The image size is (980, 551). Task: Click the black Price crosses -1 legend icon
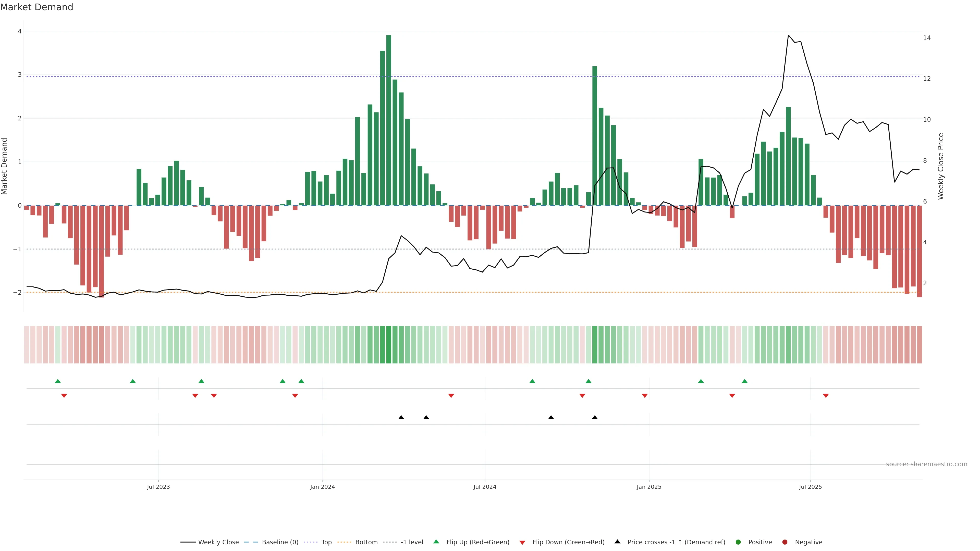(x=617, y=542)
